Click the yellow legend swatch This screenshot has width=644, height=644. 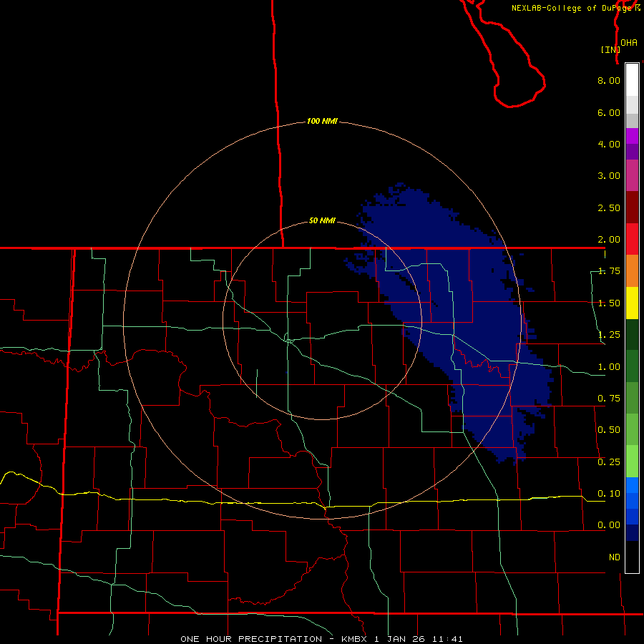632,303
